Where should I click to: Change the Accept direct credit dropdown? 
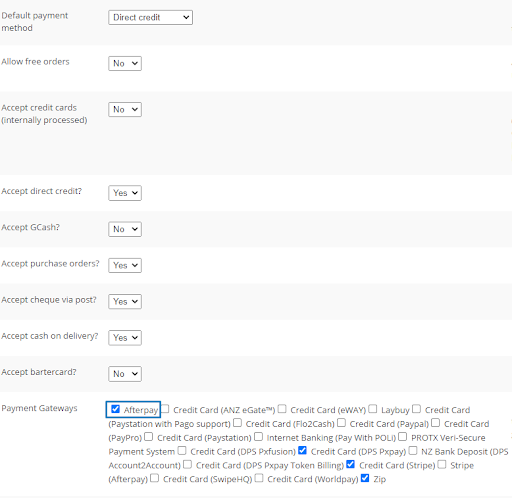125,193
